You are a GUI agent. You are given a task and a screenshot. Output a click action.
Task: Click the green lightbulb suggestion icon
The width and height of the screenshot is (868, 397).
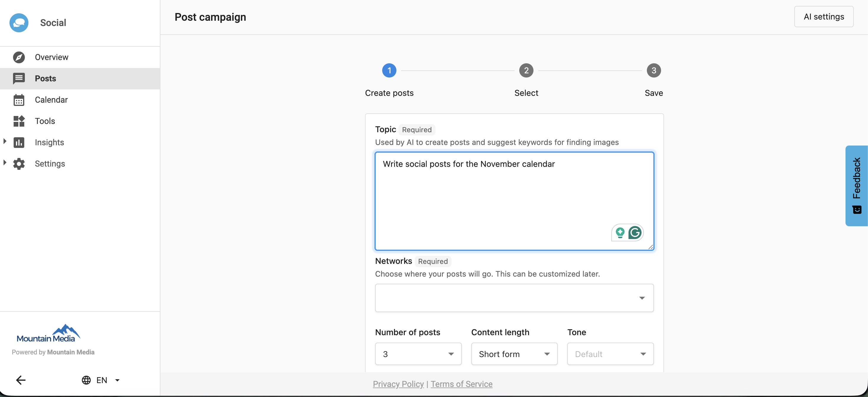620,233
